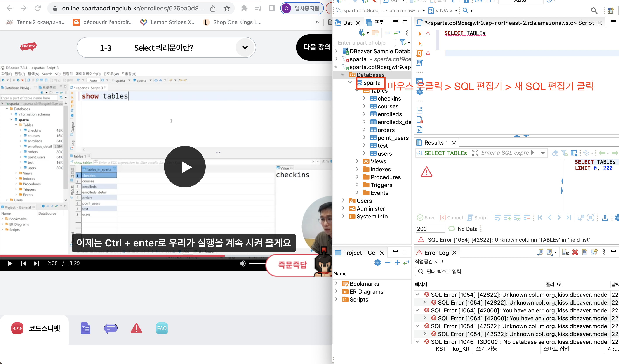Click the SQL filter expression field
Screen dimensions: 619x364
click(x=505, y=153)
